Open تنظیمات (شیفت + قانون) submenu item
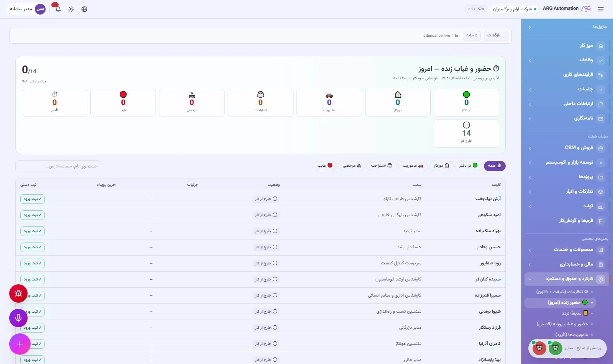Image resolution: width=613 pixels, height=364 pixels. click(562, 292)
